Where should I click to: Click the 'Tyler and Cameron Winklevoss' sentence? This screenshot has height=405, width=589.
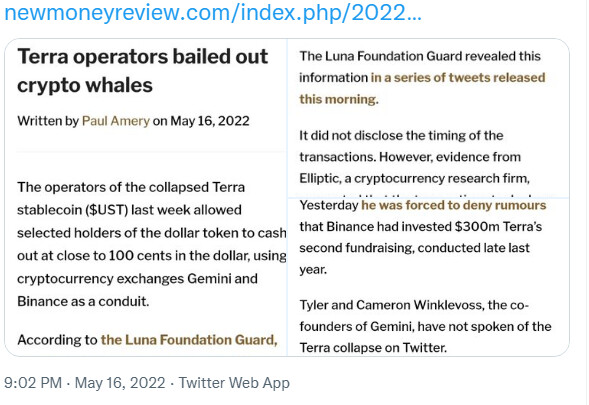(425, 326)
